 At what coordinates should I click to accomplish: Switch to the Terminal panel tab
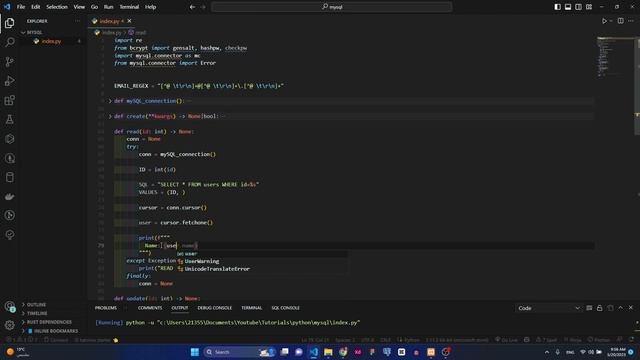pos(251,308)
